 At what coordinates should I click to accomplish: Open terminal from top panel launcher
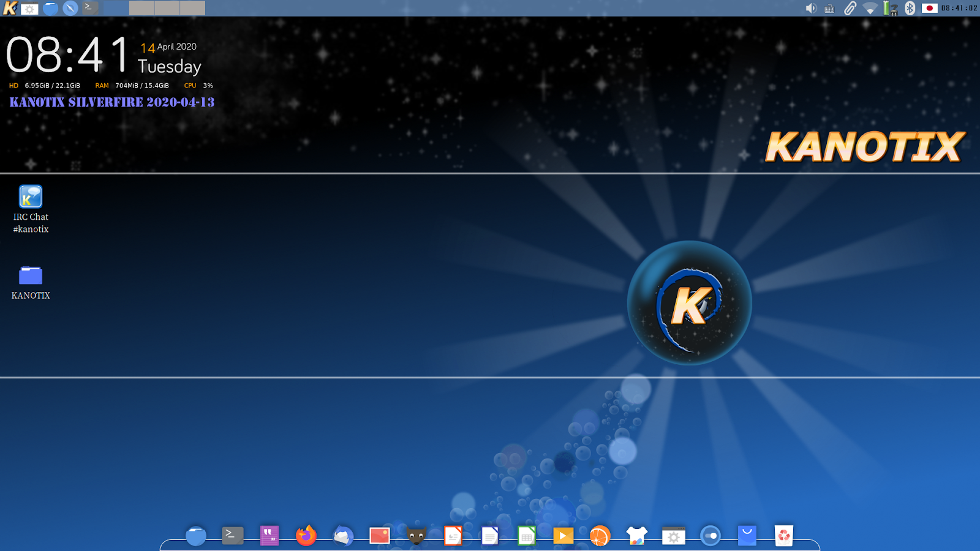pyautogui.click(x=91, y=8)
